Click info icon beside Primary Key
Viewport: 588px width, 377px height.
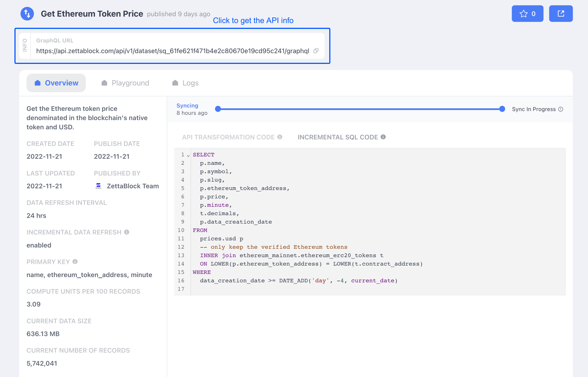coord(75,262)
